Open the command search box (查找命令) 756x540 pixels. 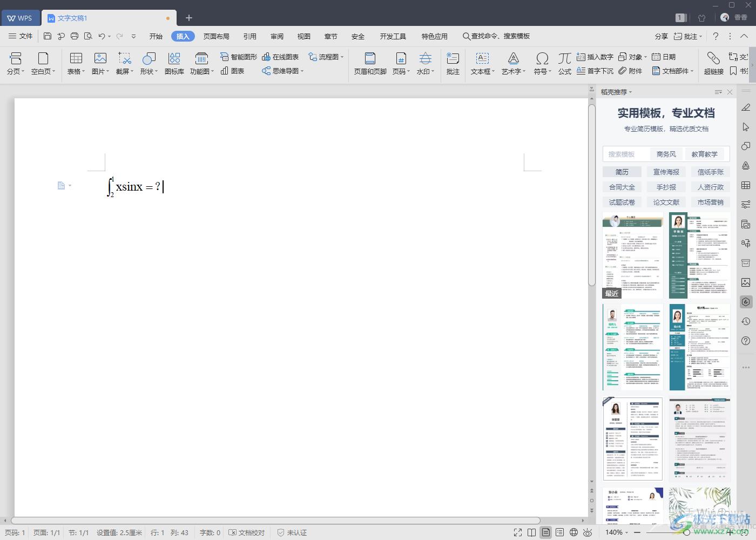point(496,36)
